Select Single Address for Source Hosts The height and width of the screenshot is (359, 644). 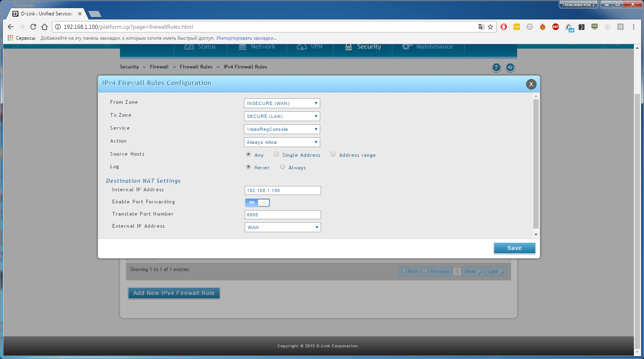pos(276,154)
